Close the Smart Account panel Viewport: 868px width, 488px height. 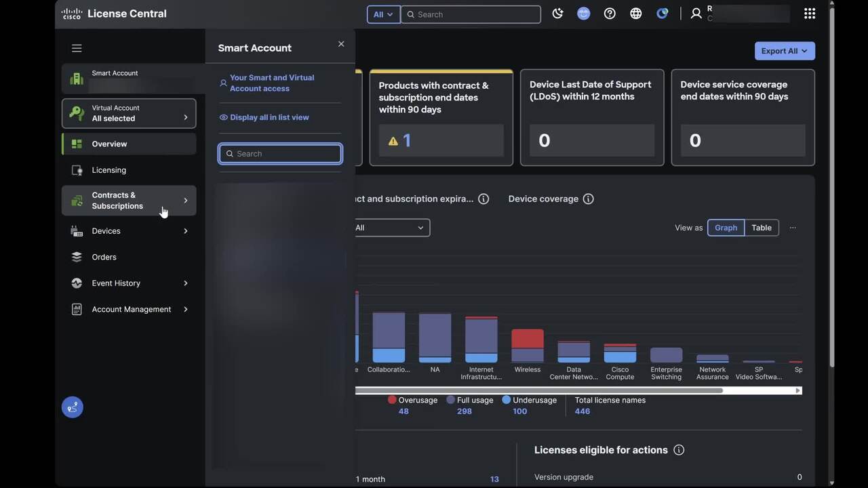pyautogui.click(x=341, y=44)
